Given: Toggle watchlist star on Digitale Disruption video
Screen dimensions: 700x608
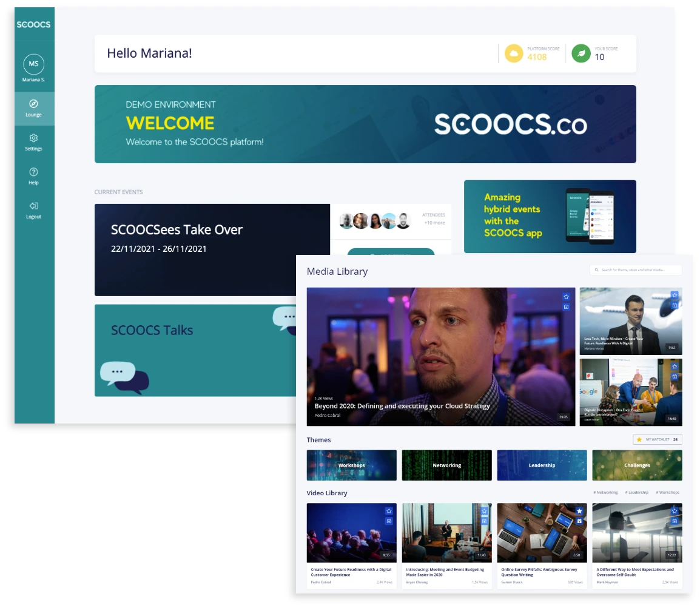Looking at the screenshot, I should [675, 366].
